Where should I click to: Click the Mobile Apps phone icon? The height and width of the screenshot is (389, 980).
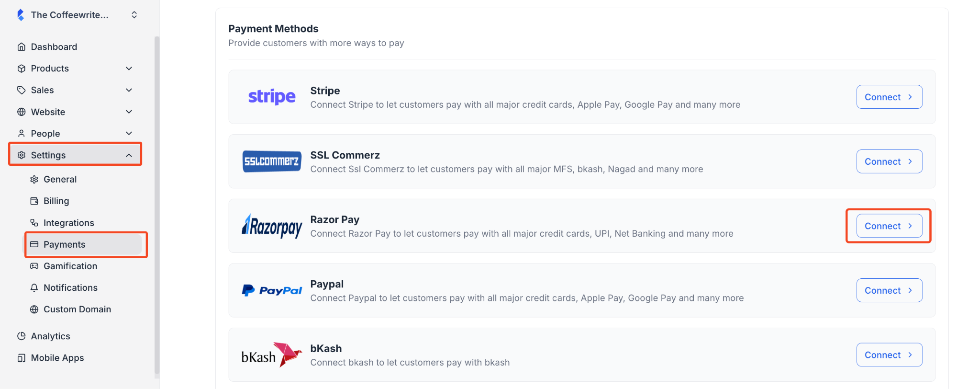tap(21, 358)
